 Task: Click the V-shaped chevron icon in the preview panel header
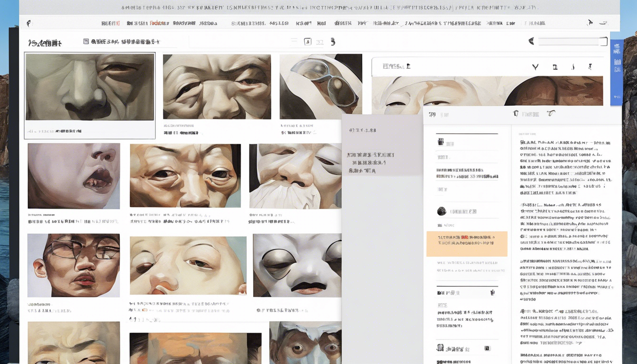coord(536,67)
